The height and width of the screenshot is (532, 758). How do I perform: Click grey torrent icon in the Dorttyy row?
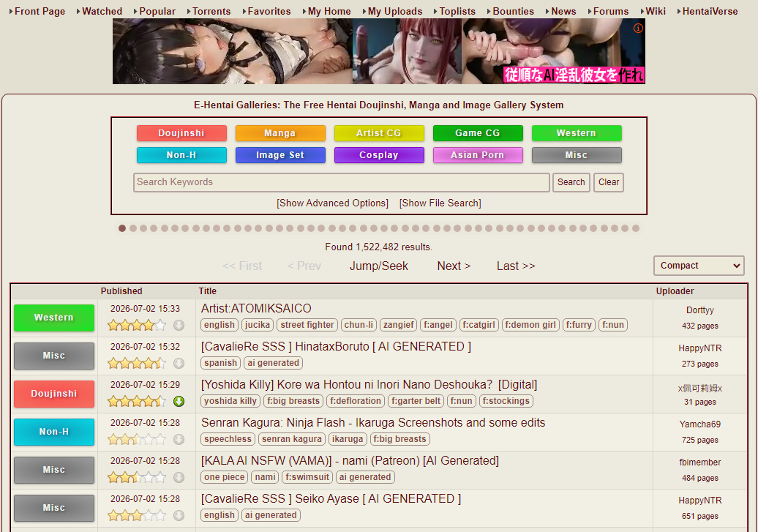(x=179, y=326)
